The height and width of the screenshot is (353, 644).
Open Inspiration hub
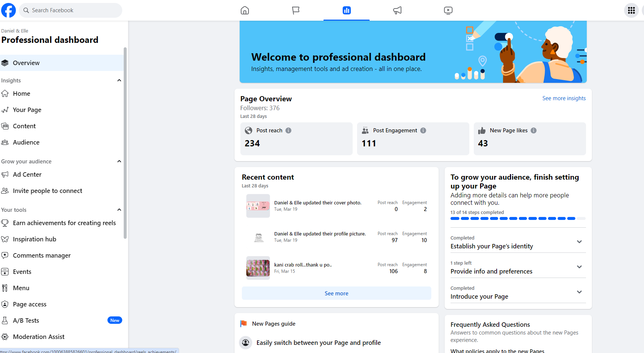62,239
